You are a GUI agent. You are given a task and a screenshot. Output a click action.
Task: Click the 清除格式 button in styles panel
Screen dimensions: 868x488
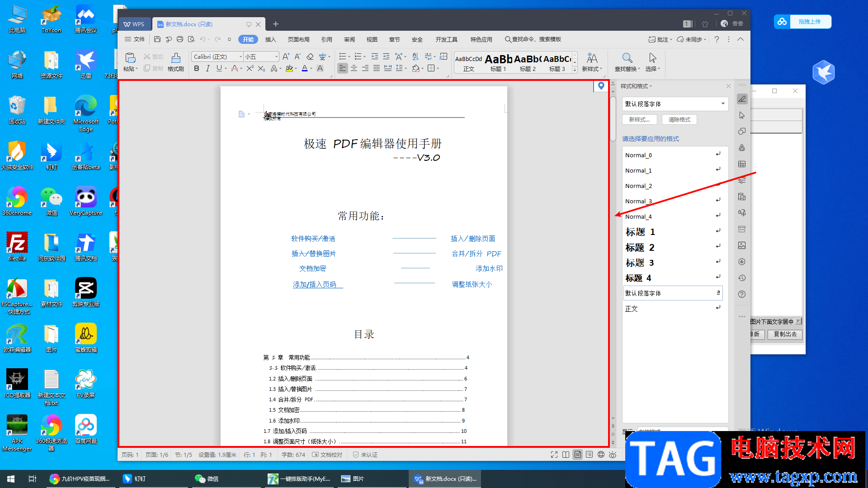pos(679,119)
